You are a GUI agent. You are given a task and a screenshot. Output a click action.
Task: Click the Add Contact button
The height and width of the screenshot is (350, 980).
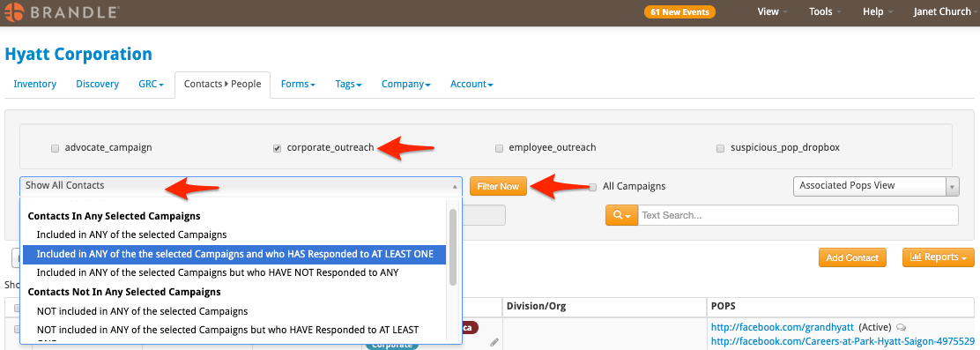(x=852, y=257)
